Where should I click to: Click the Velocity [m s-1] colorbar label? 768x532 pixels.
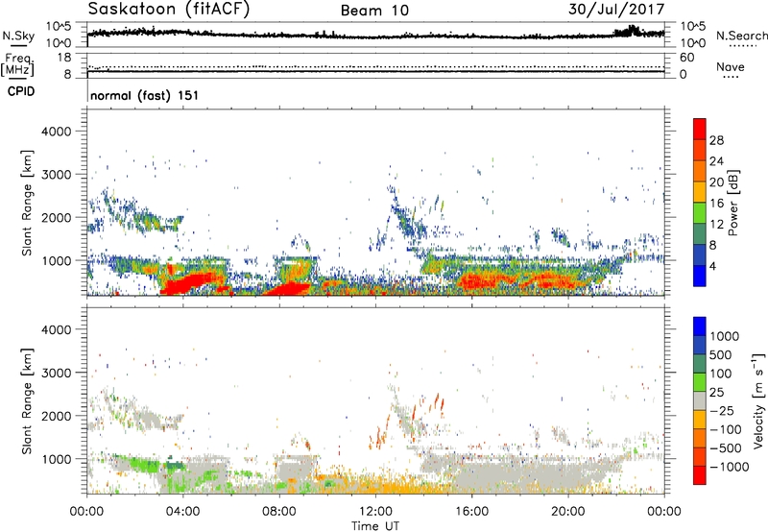pos(758,400)
